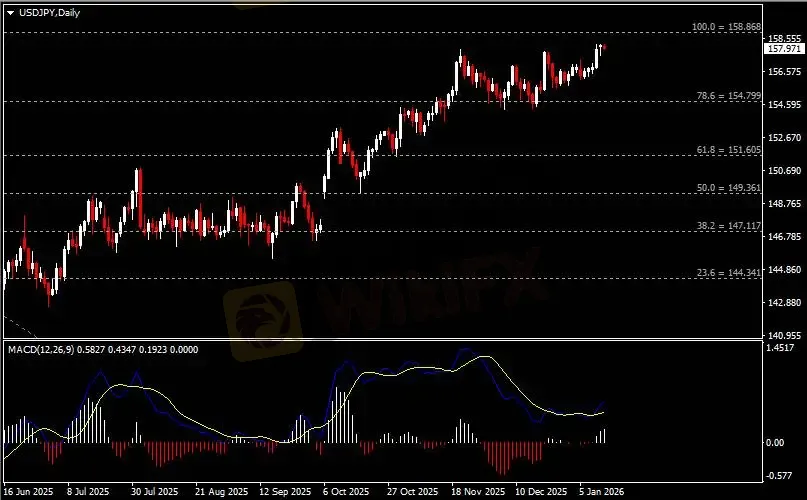Click the Fibonacci label 61.8 = 151.605
The height and width of the screenshot is (500, 807).
(728, 150)
